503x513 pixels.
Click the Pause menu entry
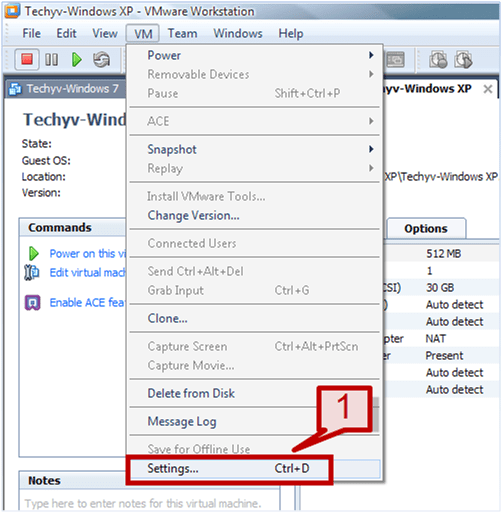[255, 93]
